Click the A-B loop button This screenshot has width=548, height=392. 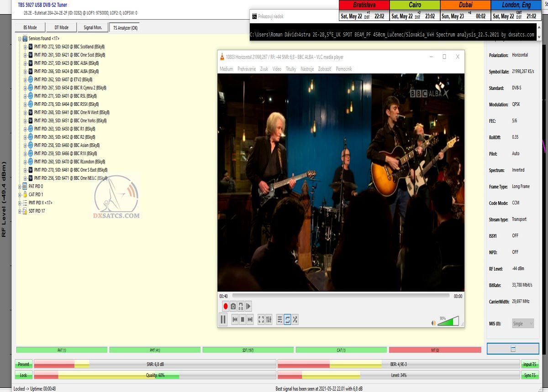241,306
